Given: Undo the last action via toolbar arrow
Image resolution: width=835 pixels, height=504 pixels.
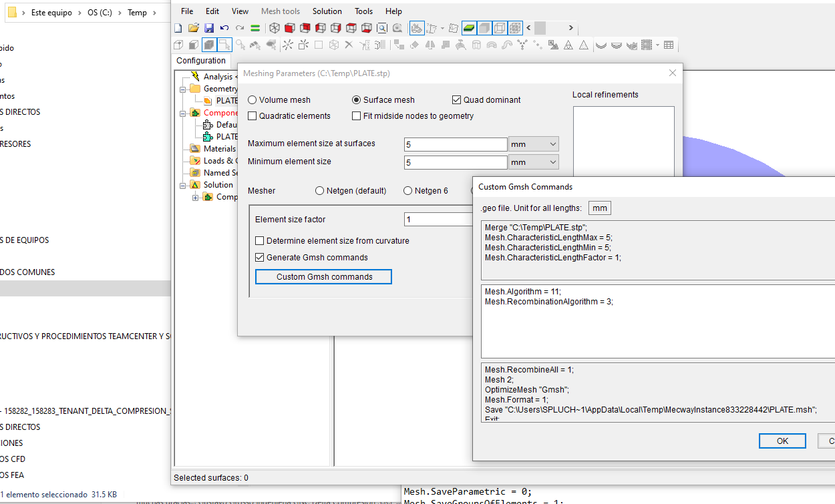Looking at the screenshot, I should point(224,28).
